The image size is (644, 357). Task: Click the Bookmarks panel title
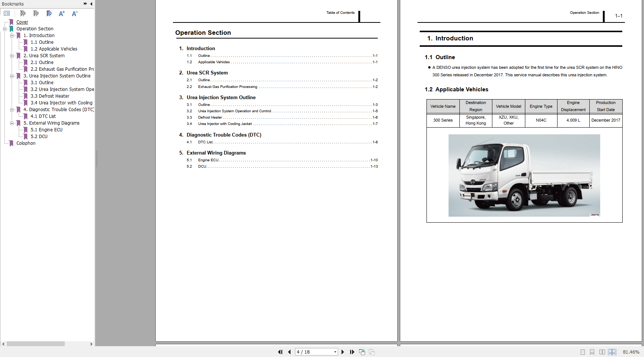click(x=13, y=4)
